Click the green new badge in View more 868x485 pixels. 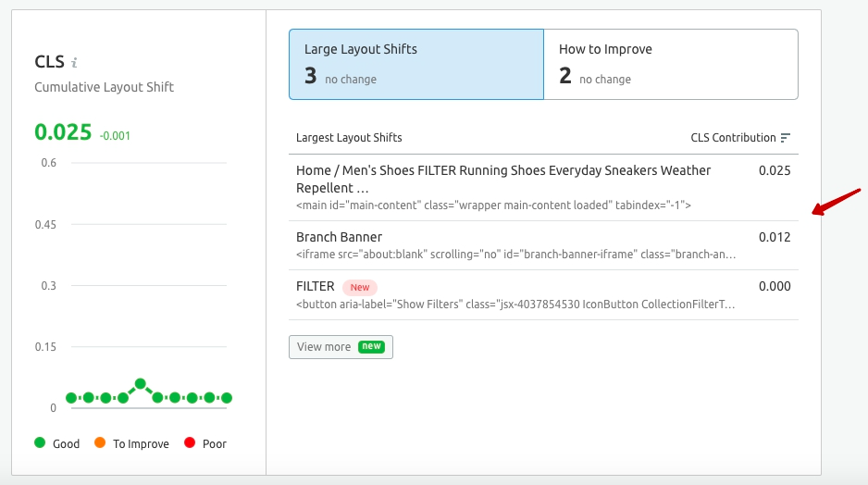371,346
